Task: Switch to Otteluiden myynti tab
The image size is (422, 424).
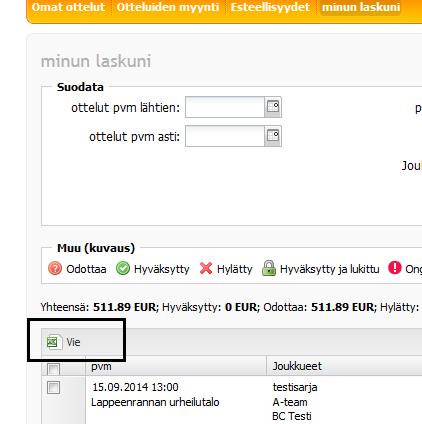Action: 168,7
